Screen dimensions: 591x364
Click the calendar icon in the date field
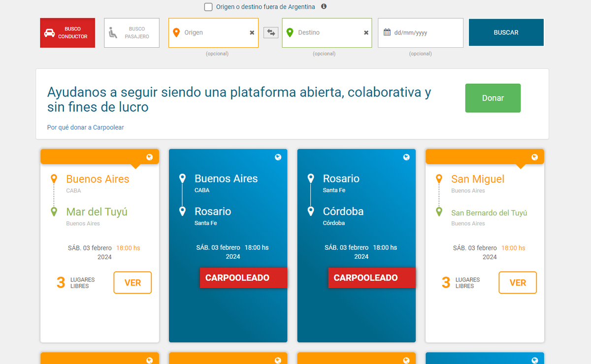[x=387, y=32]
